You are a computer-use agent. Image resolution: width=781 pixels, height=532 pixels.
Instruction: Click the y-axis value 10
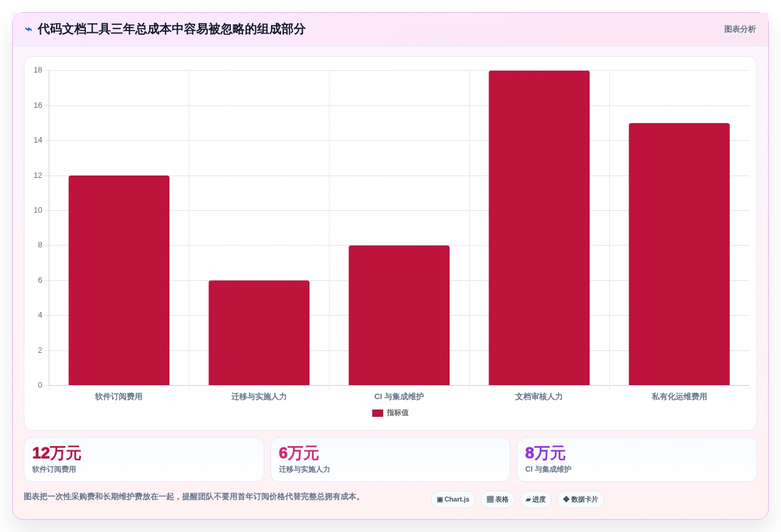point(38,210)
